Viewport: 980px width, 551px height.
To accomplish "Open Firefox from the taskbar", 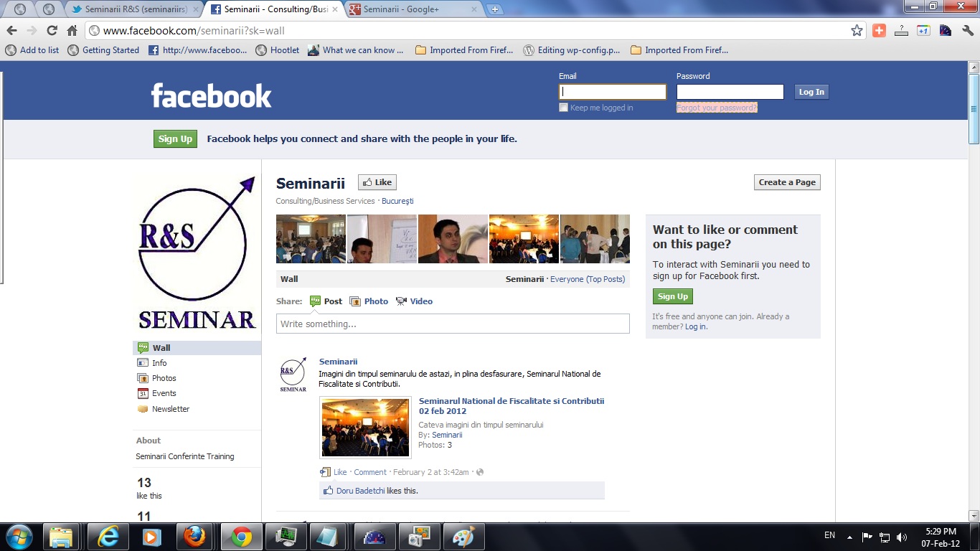I will click(x=194, y=536).
